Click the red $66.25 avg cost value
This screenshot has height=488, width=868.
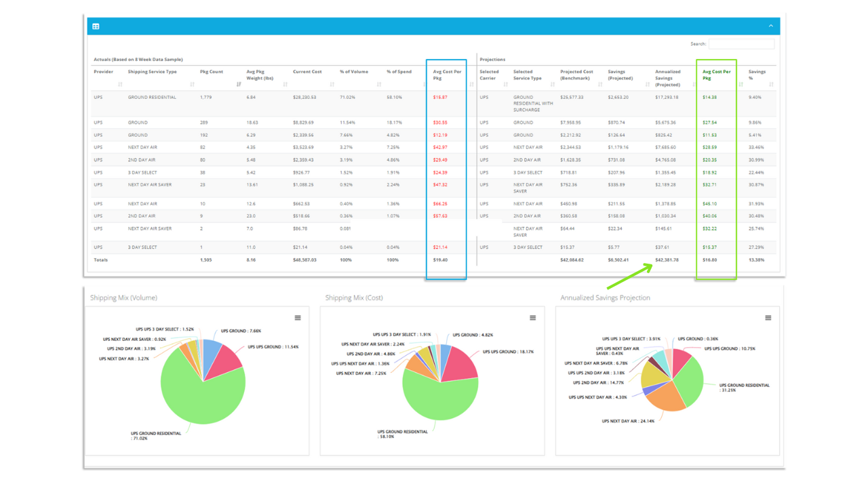click(440, 204)
